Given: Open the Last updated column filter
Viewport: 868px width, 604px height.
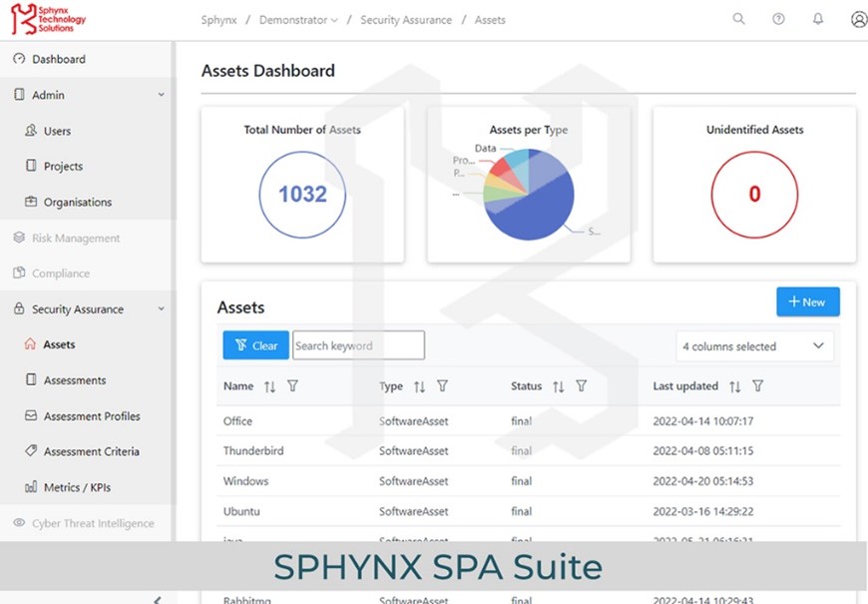Looking at the screenshot, I should (758, 386).
